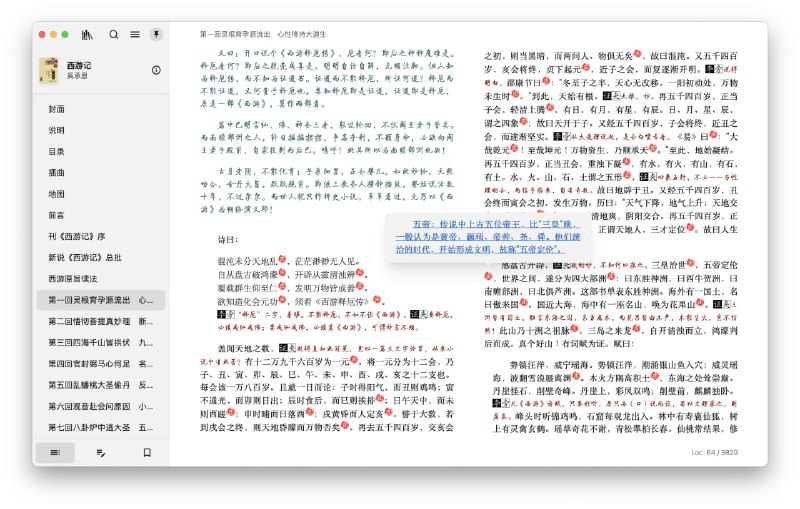This screenshot has height=509, width=800.
Task: Click the 诗曰： heading text
Action: [228, 240]
